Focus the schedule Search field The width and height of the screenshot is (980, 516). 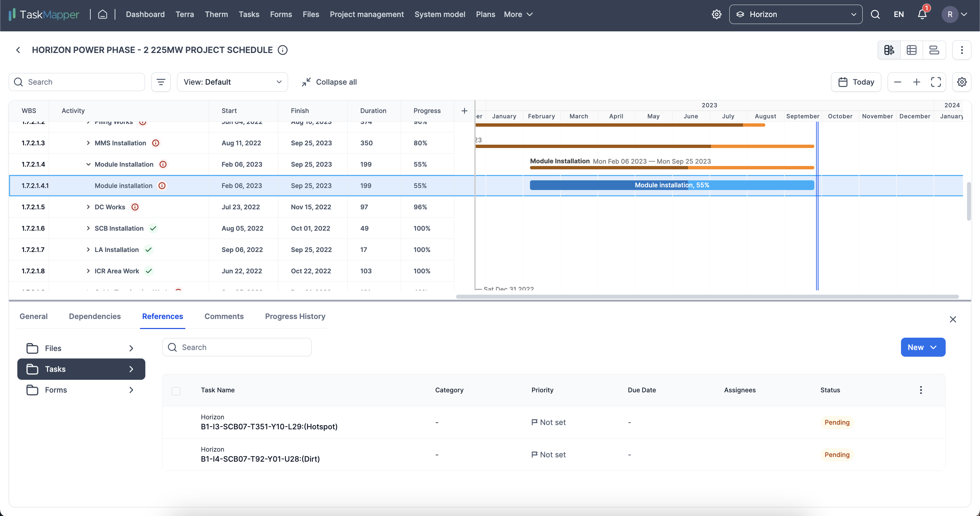77,82
